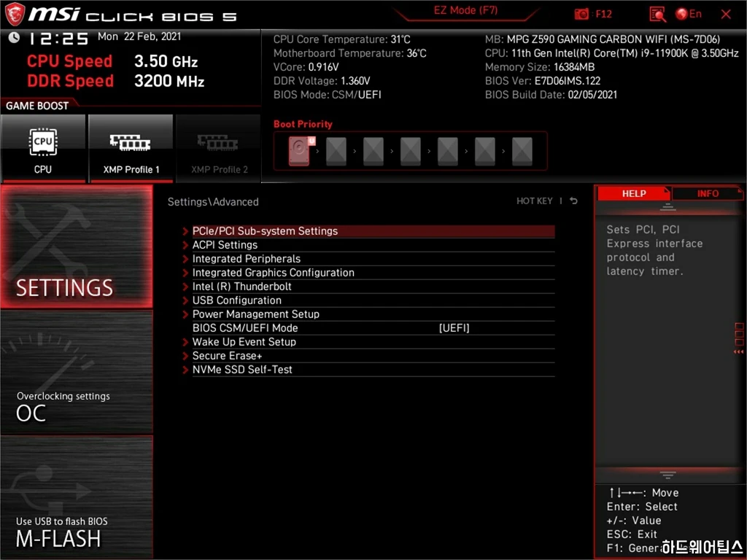Click the clock icon next to the time
Viewport: 747px width, 560px height.
(14, 37)
